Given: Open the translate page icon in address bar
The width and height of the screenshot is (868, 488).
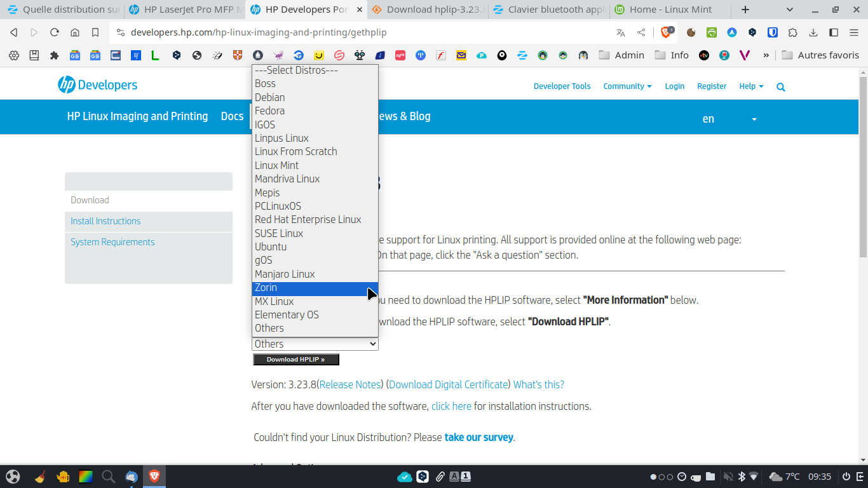Looking at the screenshot, I should click(621, 32).
